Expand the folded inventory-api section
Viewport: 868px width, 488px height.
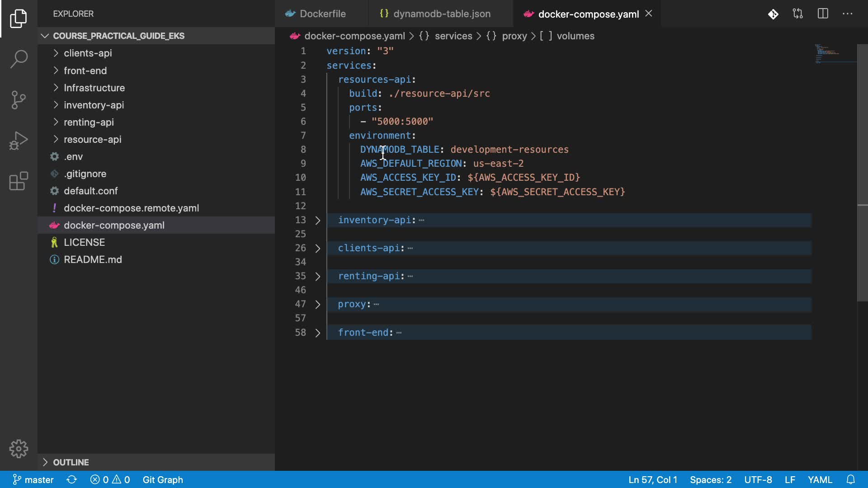pyautogui.click(x=318, y=221)
